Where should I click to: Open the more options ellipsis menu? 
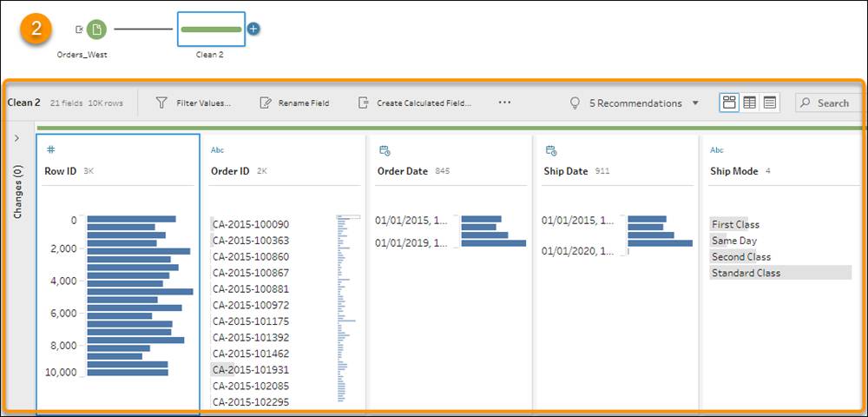504,103
